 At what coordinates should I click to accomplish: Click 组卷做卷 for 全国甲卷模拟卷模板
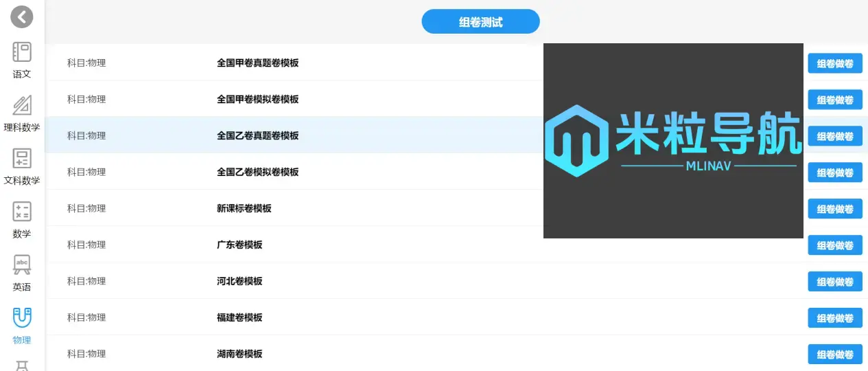coord(835,100)
